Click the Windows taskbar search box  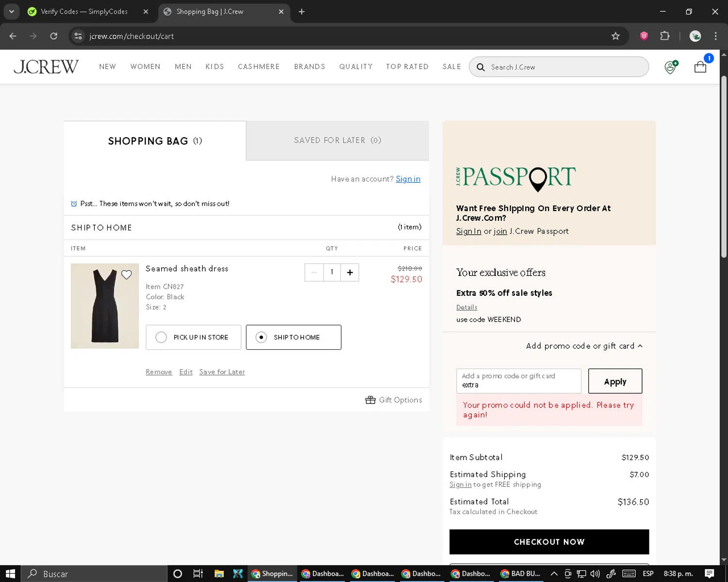pos(94,574)
